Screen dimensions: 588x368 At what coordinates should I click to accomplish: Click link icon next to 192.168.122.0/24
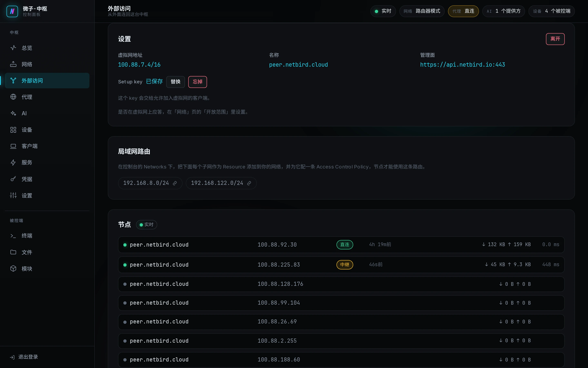[x=249, y=183]
